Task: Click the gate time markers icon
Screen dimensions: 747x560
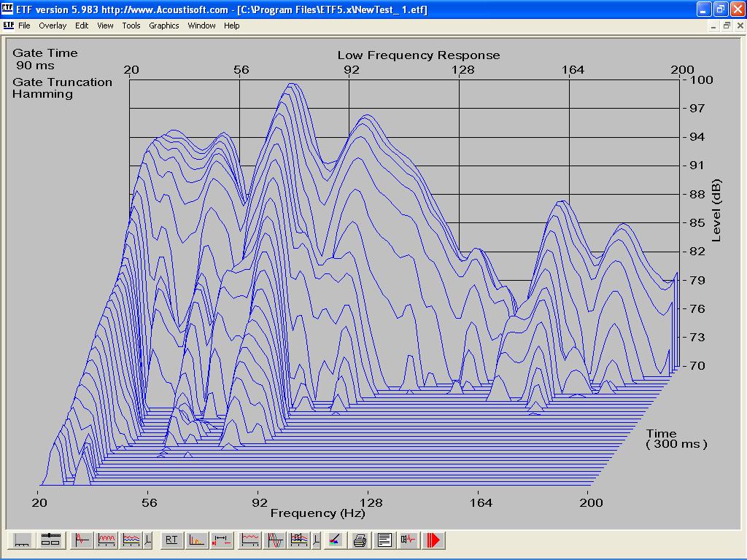Action: pyautogui.click(x=221, y=540)
